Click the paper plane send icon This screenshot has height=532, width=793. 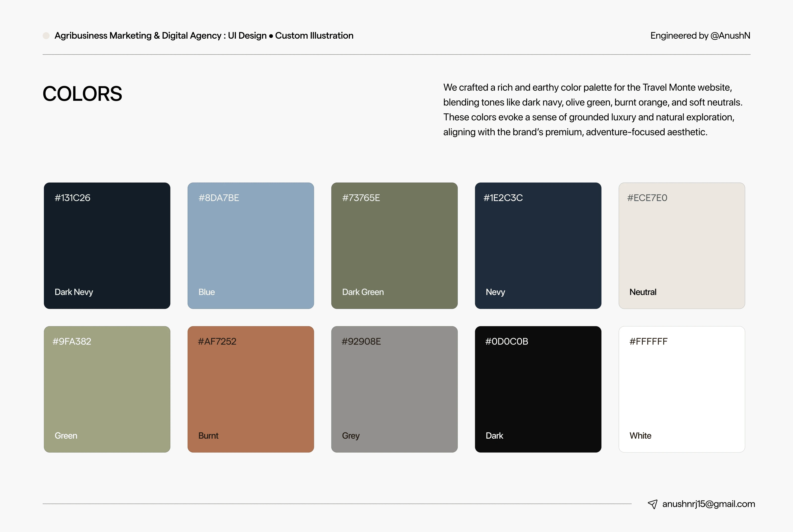click(x=652, y=504)
